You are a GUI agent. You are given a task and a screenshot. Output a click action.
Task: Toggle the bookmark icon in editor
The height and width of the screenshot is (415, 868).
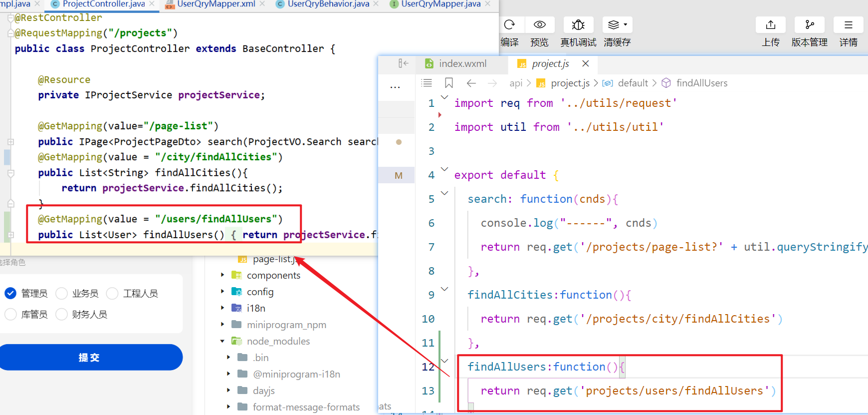(449, 83)
